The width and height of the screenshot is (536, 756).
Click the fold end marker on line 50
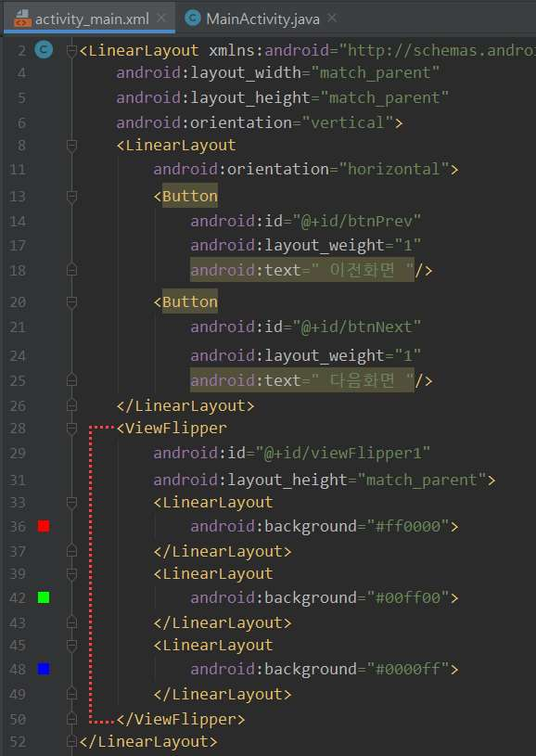click(71, 719)
